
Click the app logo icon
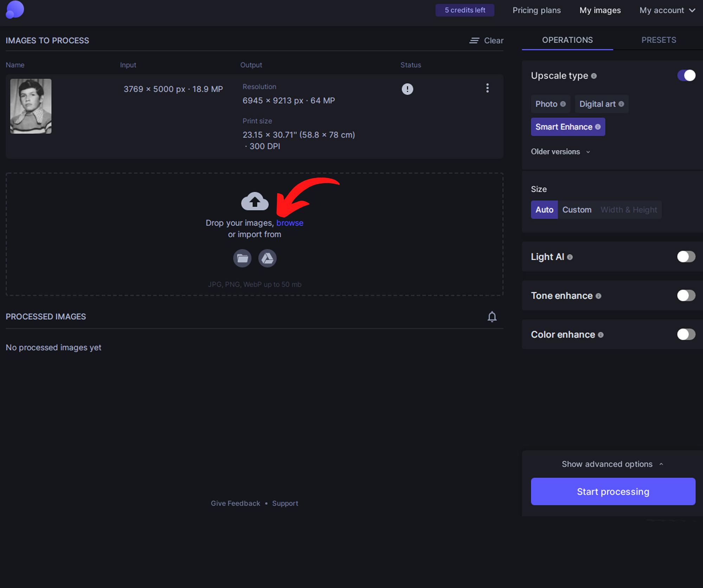pos(15,9)
